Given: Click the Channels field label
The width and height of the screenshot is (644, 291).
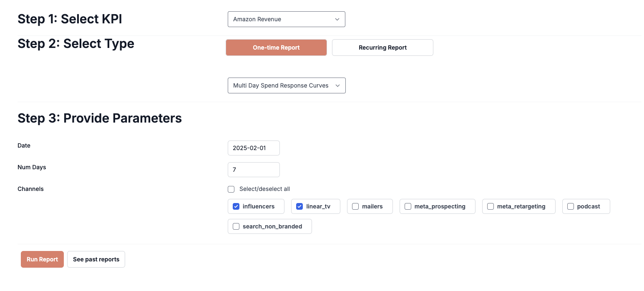Looking at the screenshot, I should click(30, 189).
